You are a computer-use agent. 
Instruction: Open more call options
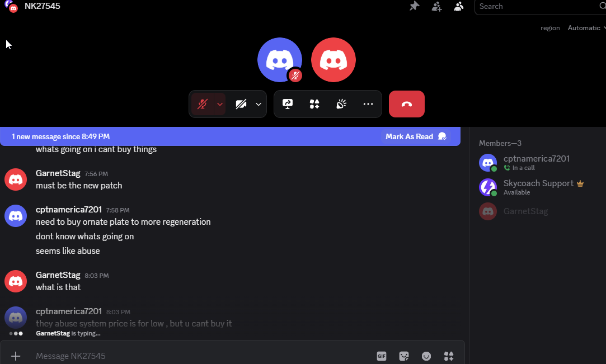click(368, 104)
